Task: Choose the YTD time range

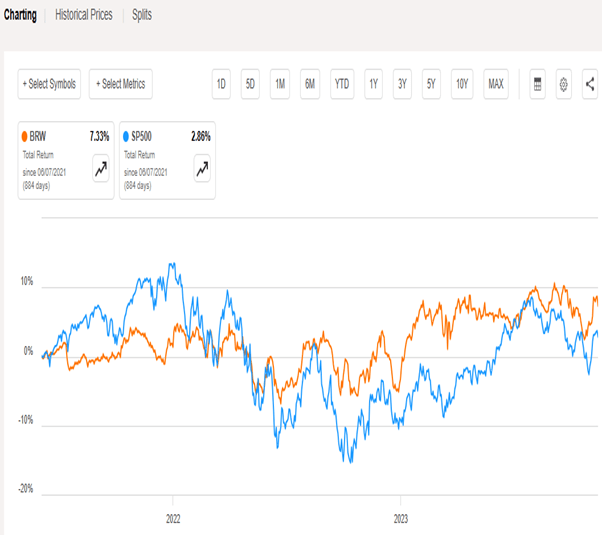Action: (x=341, y=85)
